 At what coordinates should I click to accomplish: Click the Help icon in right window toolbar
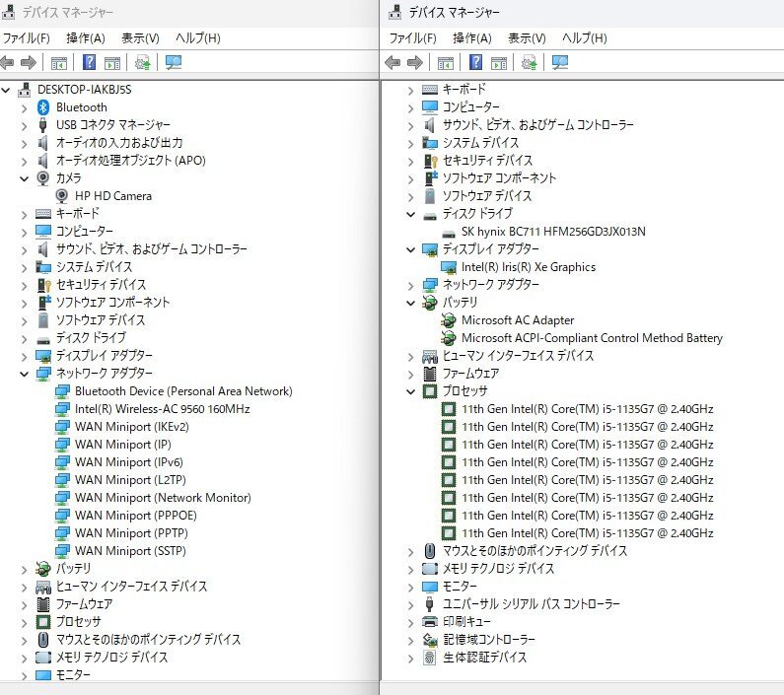pyautogui.click(x=475, y=62)
